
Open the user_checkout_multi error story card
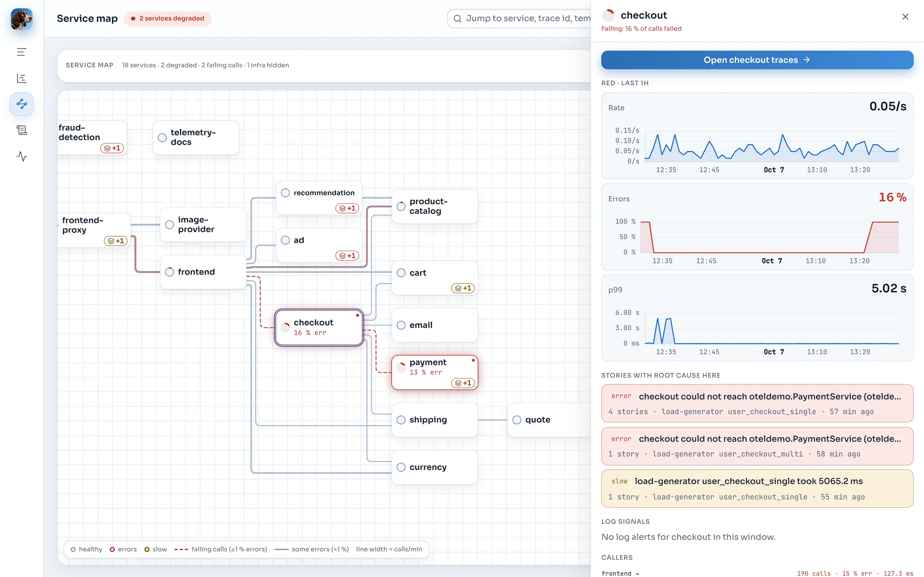pyautogui.click(x=757, y=446)
